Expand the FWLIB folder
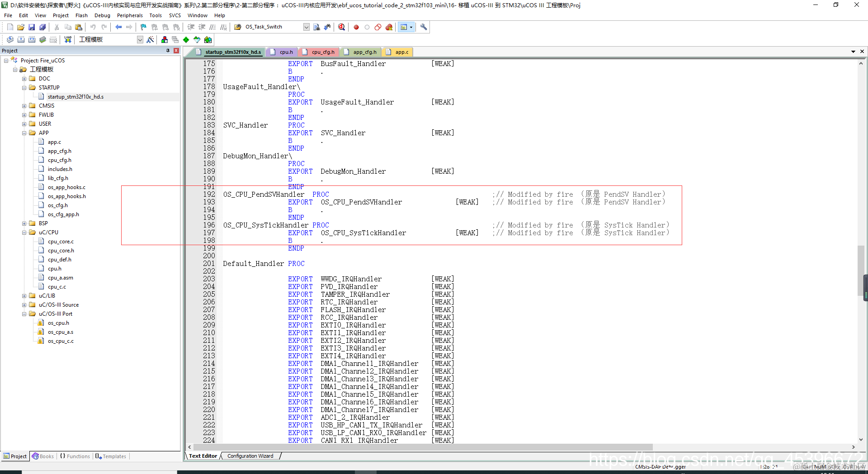 click(24, 115)
